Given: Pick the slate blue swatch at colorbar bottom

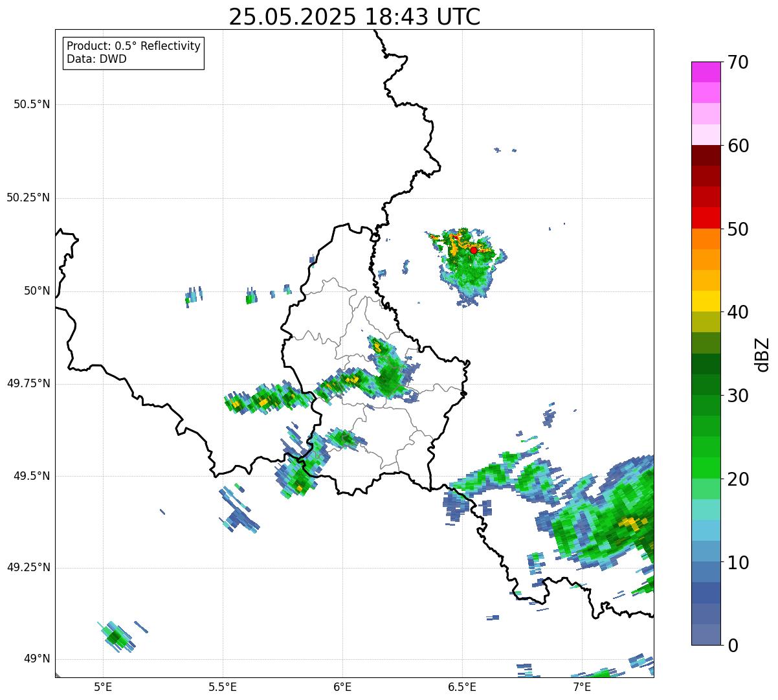Looking at the screenshot, I should tap(706, 635).
